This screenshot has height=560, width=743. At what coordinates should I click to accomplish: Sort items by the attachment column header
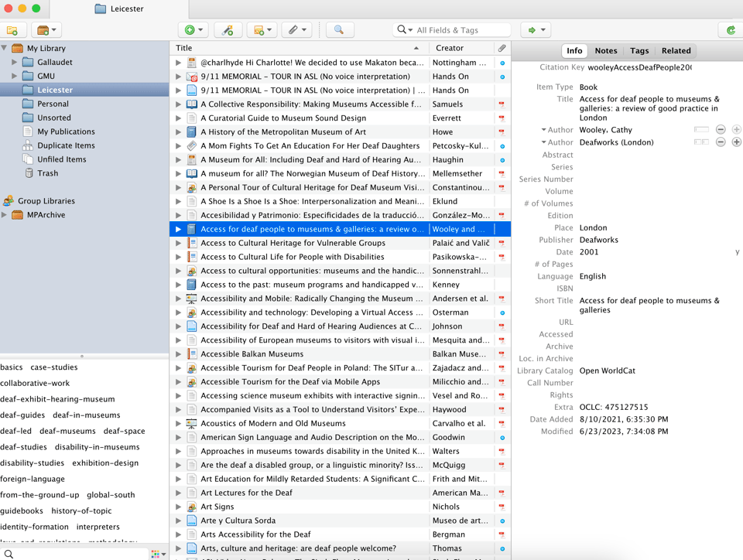(x=502, y=47)
